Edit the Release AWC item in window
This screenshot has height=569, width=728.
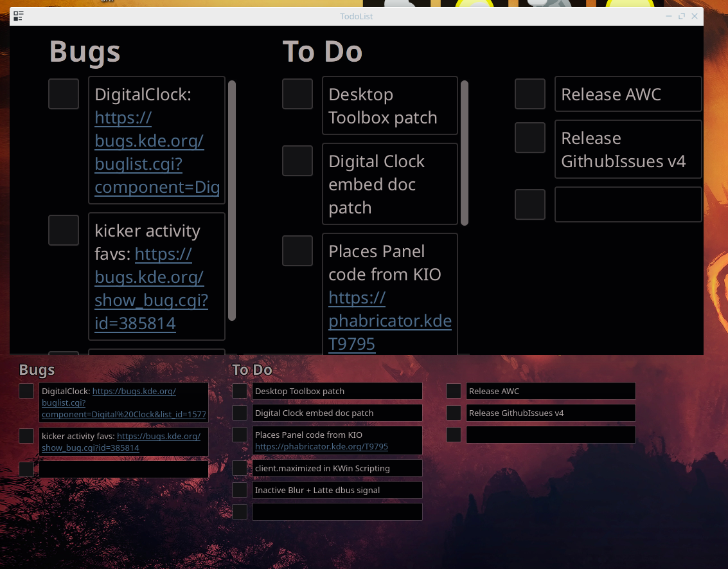pyautogui.click(x=628, y=94)
